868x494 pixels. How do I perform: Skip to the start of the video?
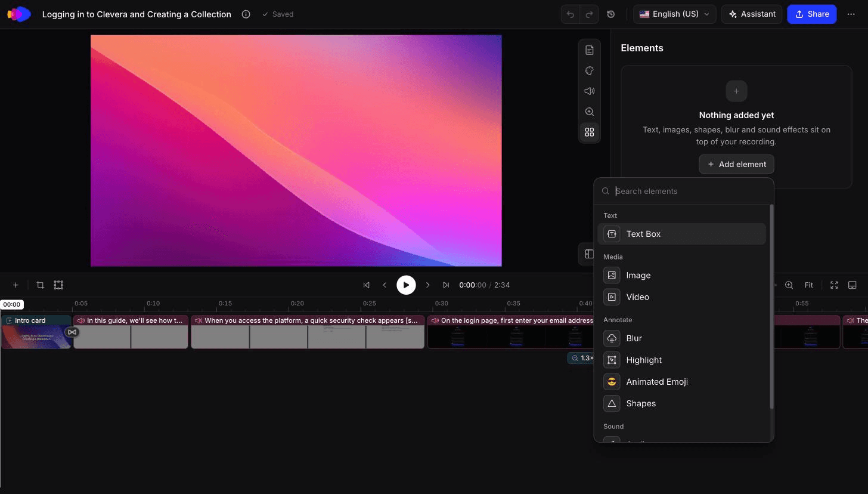pos(367,285)
